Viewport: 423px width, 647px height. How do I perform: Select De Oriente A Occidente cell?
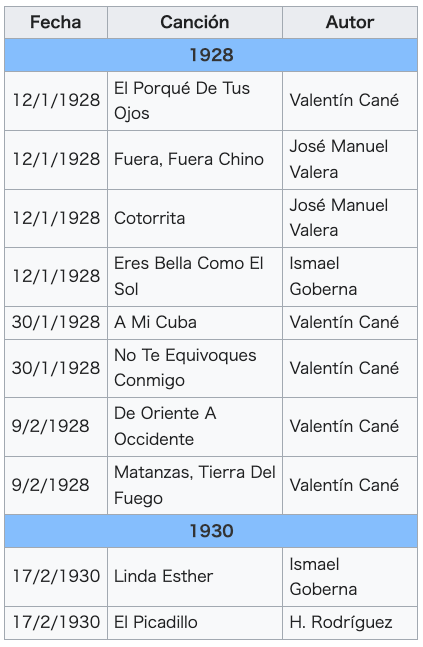(x=195, y=427)
